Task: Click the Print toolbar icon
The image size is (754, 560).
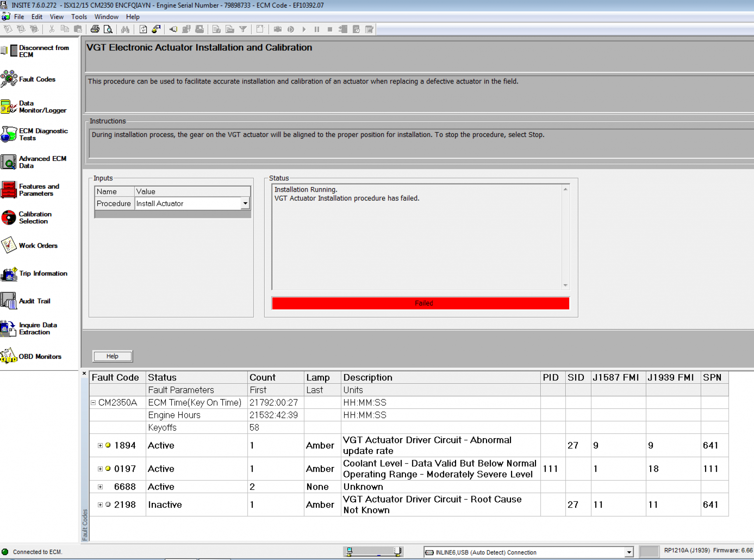Action: click(x=95, y=29)
